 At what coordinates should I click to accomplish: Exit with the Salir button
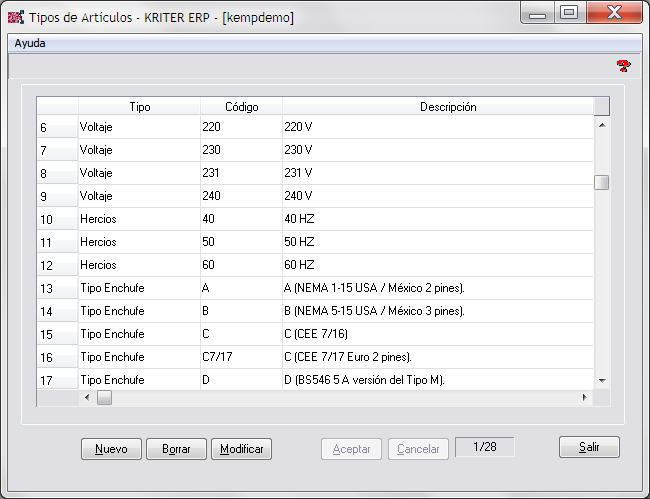click(x=589, y=448)
